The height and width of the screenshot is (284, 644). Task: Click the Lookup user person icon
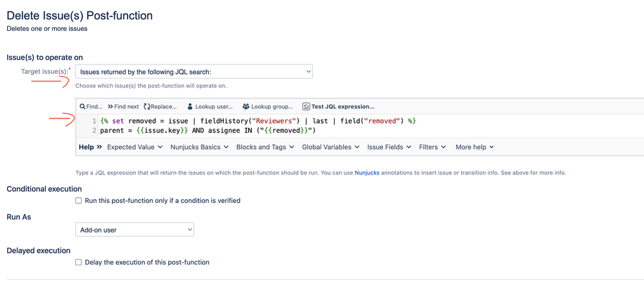click(190, 107)
